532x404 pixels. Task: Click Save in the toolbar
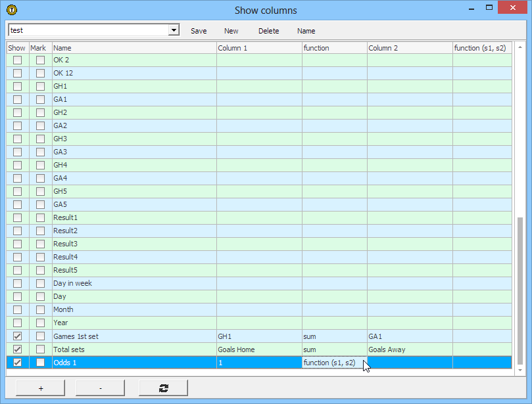tap(199, 31)
